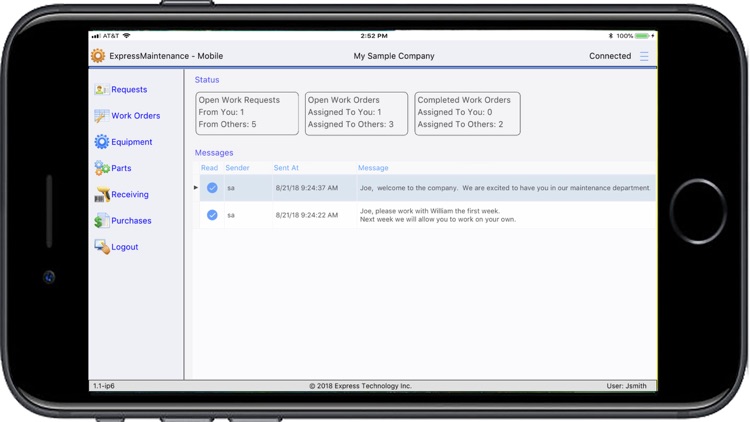Viewport: 750px width, 422px height.
Task: Click sender 'sa' in the 9:24:22 row
Action: [x=231, y=215]
